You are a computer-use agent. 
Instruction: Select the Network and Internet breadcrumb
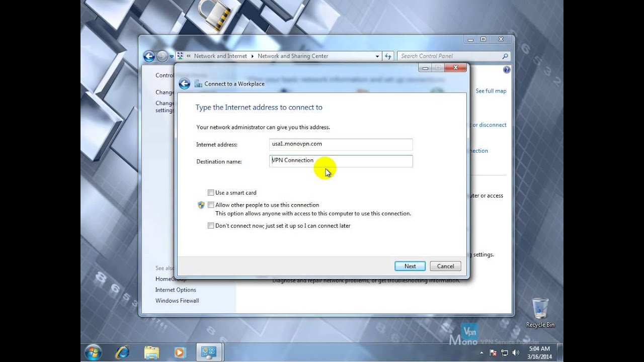point(220,56)
